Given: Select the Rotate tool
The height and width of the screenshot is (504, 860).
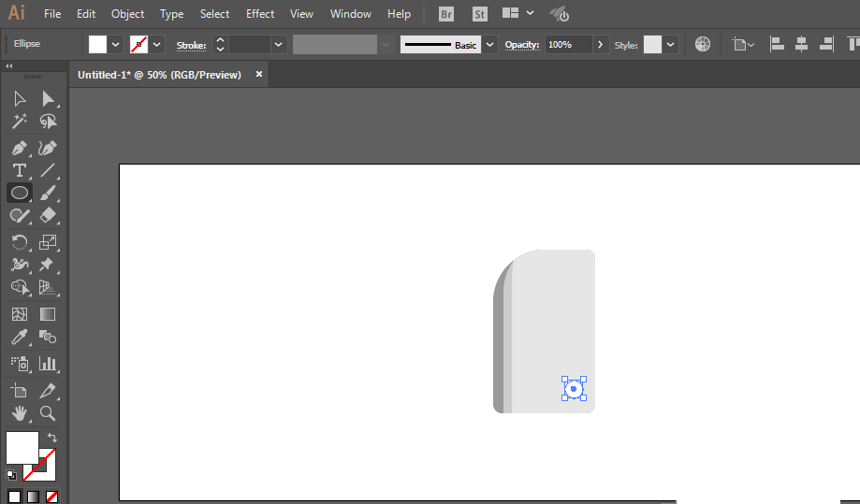Looking at the screenshot, I should 20,242.
